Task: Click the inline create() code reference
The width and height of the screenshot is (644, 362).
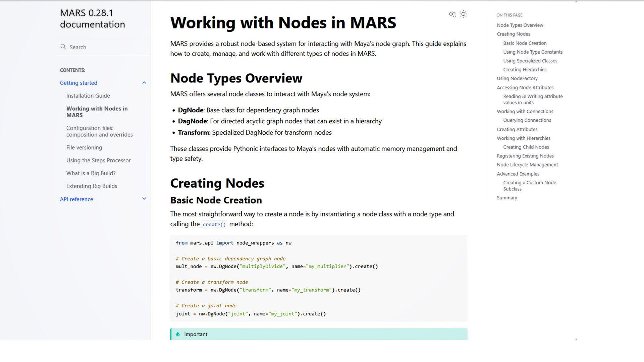Action: (214, 225)
